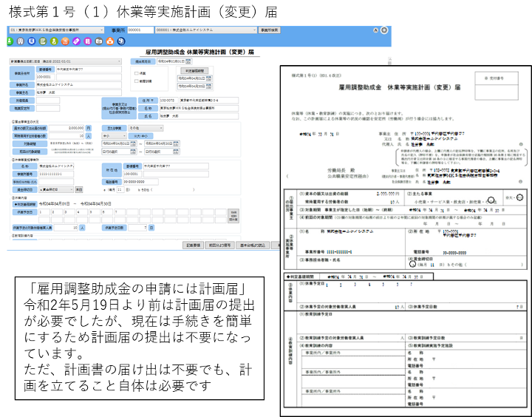This screenshot has width=532, height=417.
Task: Open the company dropdown 株式会社エムケイシステム
Action: coord(206,30)
